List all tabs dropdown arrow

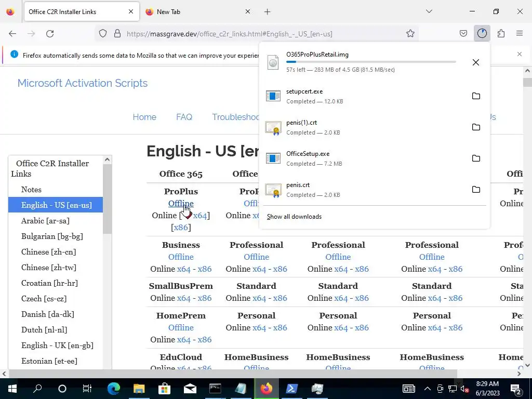coord(429,11)
